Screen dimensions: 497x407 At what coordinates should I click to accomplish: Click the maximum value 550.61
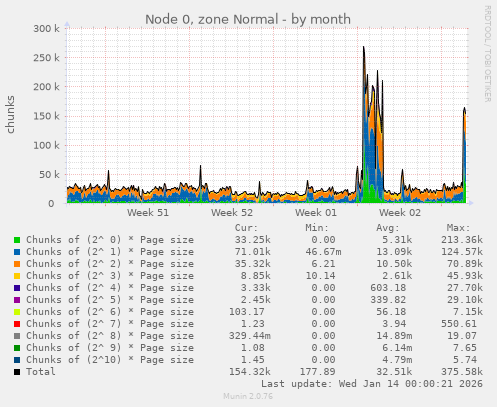pos(459,324)
